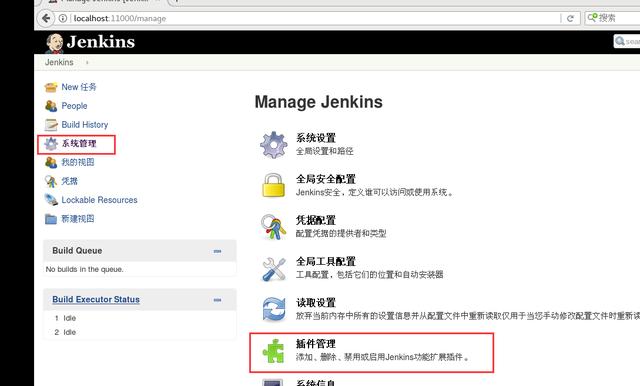Open the 全局安全配置 entry
Screen dimensions: 640x386
coord(326,179)
